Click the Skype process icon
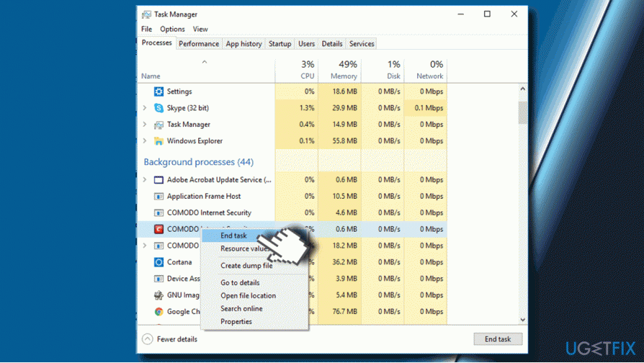Viewport: 644px width, 363px height. [158, 108]
